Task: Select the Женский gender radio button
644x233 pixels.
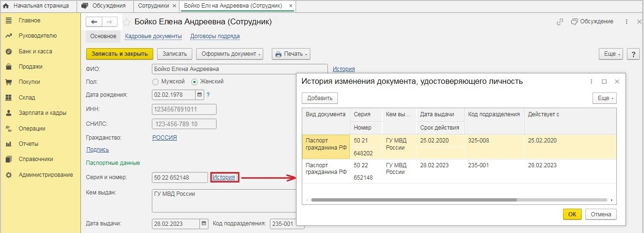Action: tap(194, 81)
